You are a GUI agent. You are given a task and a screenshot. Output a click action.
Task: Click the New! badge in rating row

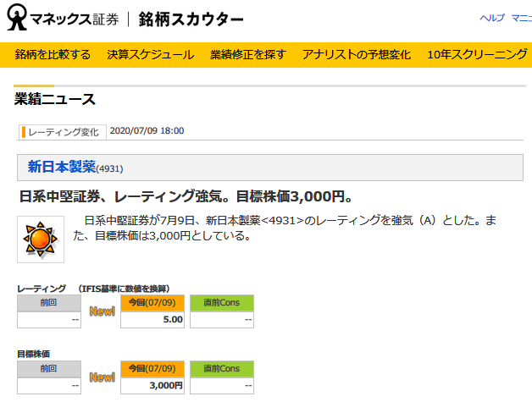[x=102, y=311]
